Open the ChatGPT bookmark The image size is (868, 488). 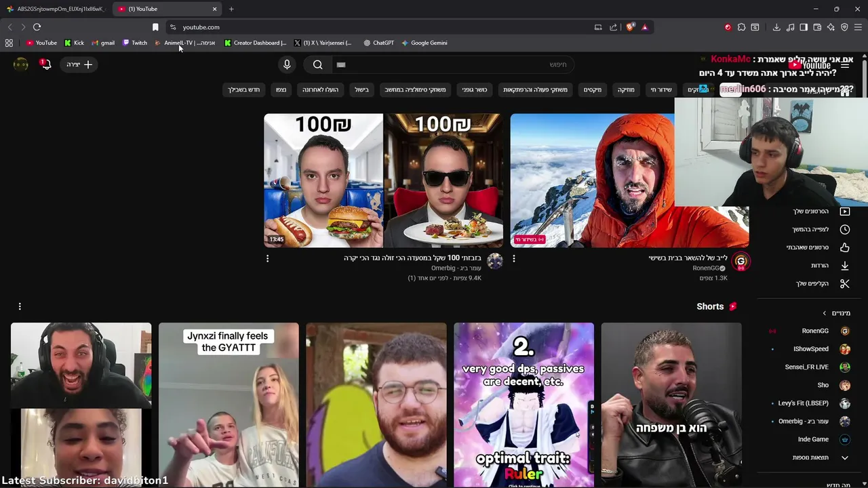pos(378,43)
